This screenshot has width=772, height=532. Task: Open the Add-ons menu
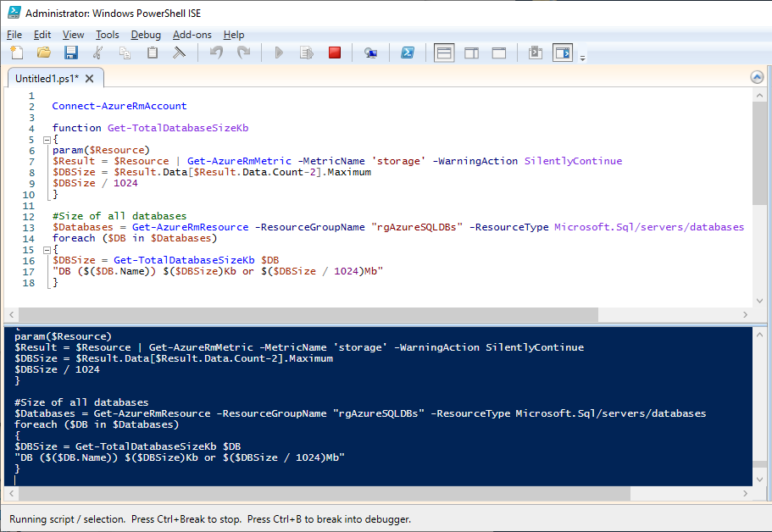(x=192, y=35)
